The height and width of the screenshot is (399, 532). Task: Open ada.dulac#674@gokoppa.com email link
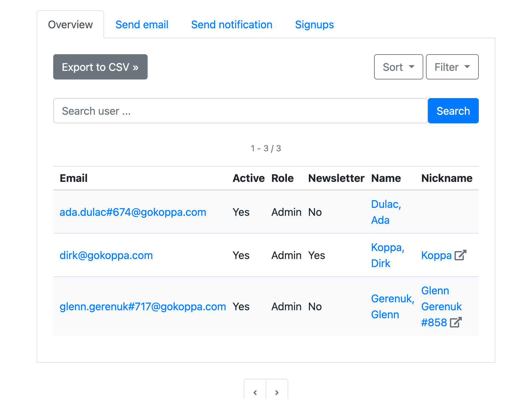(133, 212)
